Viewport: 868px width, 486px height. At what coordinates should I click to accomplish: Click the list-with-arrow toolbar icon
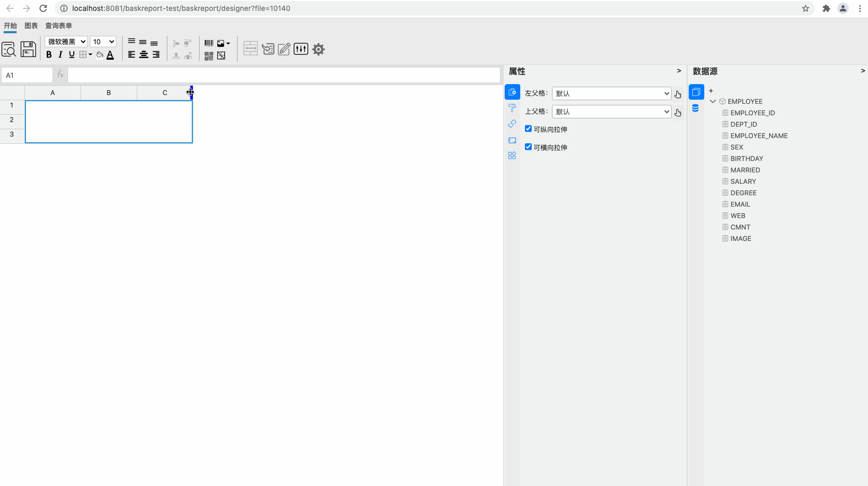point(268,49)
